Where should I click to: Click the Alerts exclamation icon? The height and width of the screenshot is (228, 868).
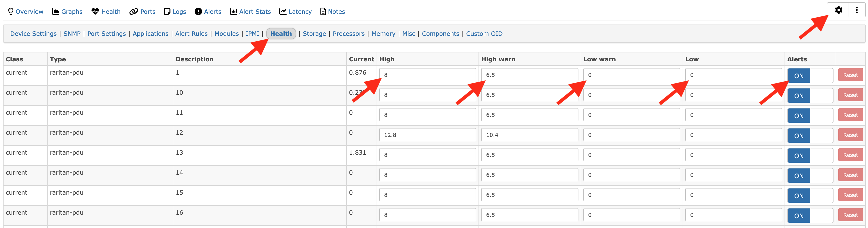point(198,12)
